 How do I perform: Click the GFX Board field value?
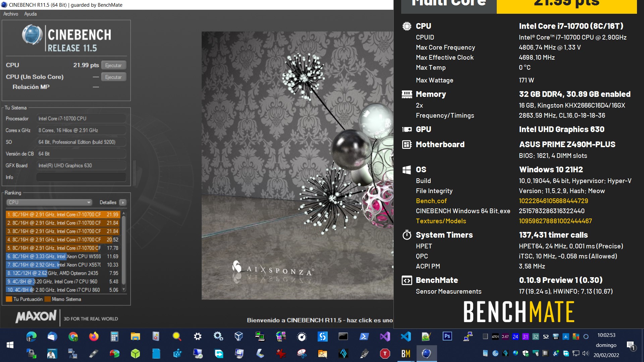(81, 166)
